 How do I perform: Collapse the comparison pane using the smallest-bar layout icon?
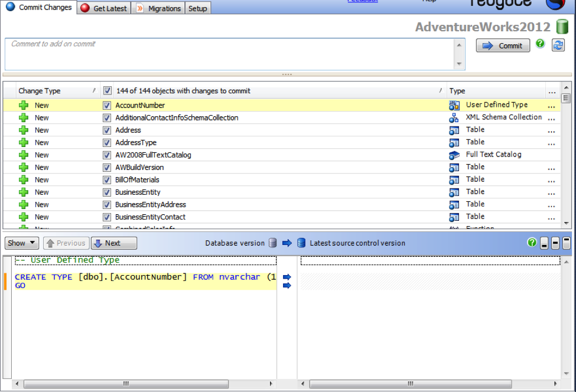click(545, 243)
